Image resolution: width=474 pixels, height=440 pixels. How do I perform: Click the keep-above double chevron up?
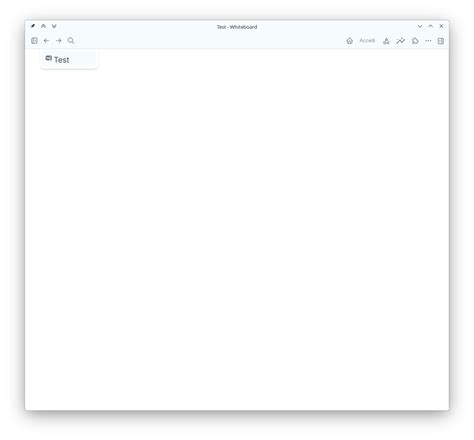43,26
